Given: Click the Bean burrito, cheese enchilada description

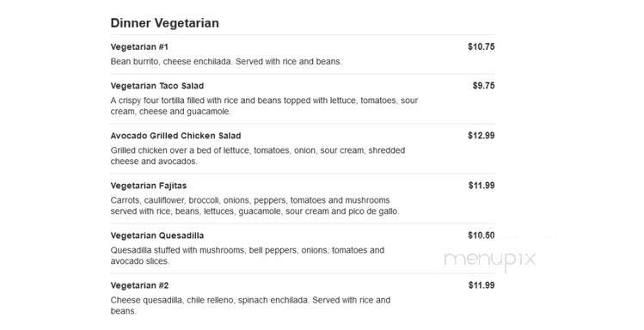Looking at the screenshot, I should pyautogui.click(x=226, y=62).
